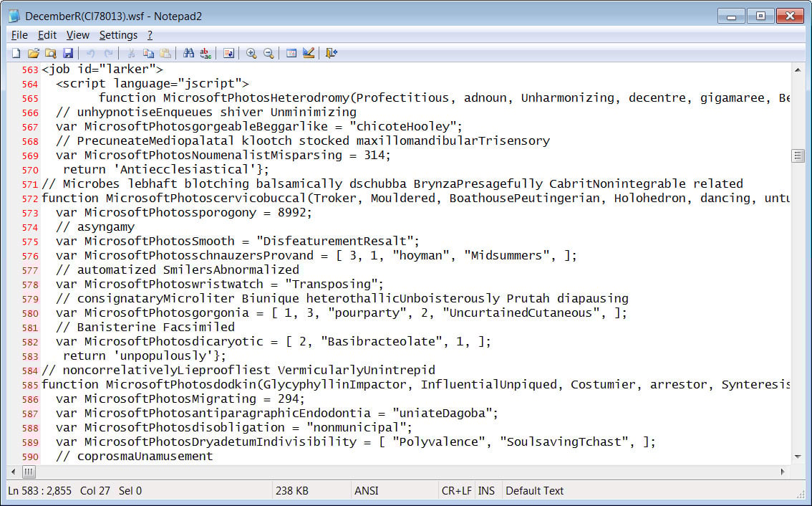
Task: Save the file using the floppy icon
Action: click(x=68, y=54)
